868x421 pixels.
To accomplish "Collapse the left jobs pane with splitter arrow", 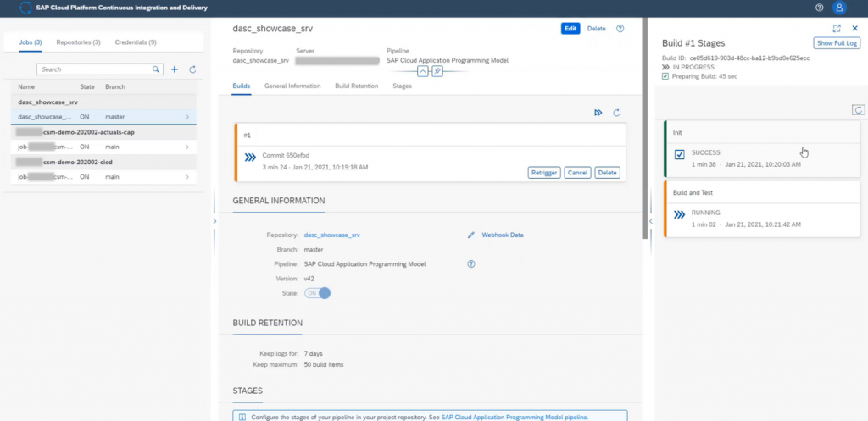I will (214, 221).
